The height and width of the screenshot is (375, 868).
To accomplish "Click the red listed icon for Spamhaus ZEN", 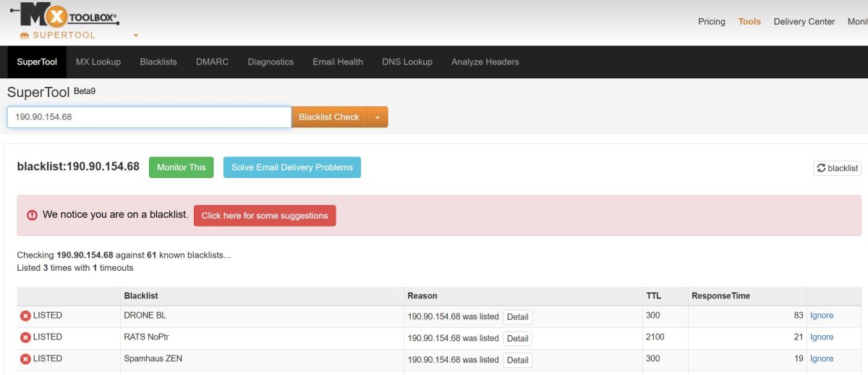I will [x=25, y=359].
